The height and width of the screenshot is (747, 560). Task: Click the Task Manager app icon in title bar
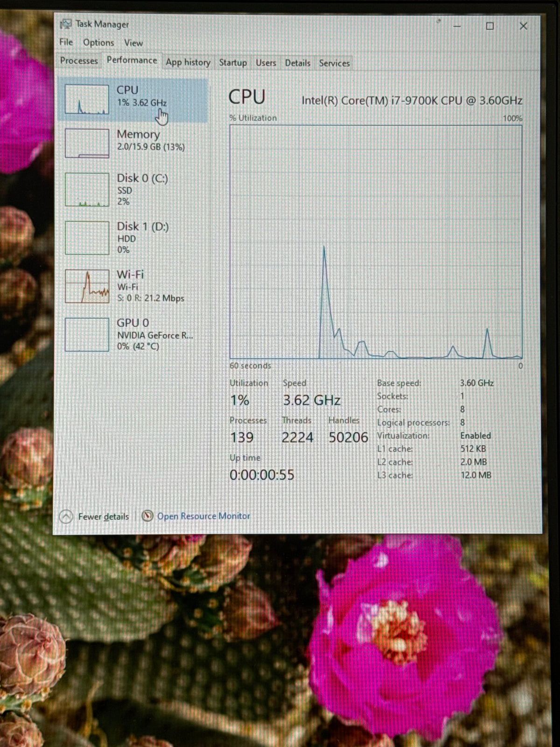66,24
